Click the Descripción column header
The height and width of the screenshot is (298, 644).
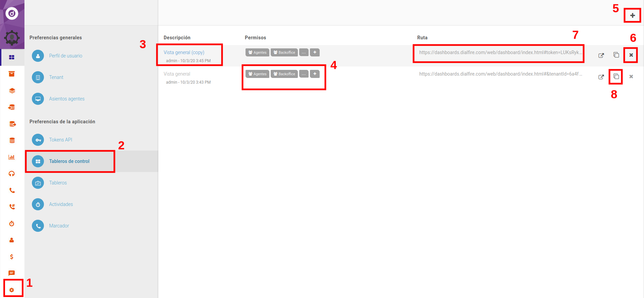177,38
